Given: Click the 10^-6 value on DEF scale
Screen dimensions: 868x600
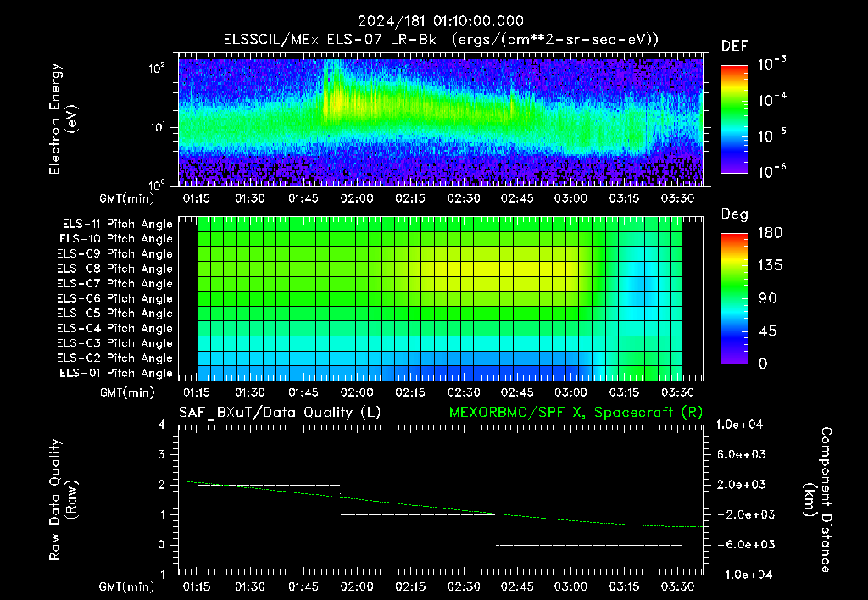Looking at the screenshot, I should [771, 171].
